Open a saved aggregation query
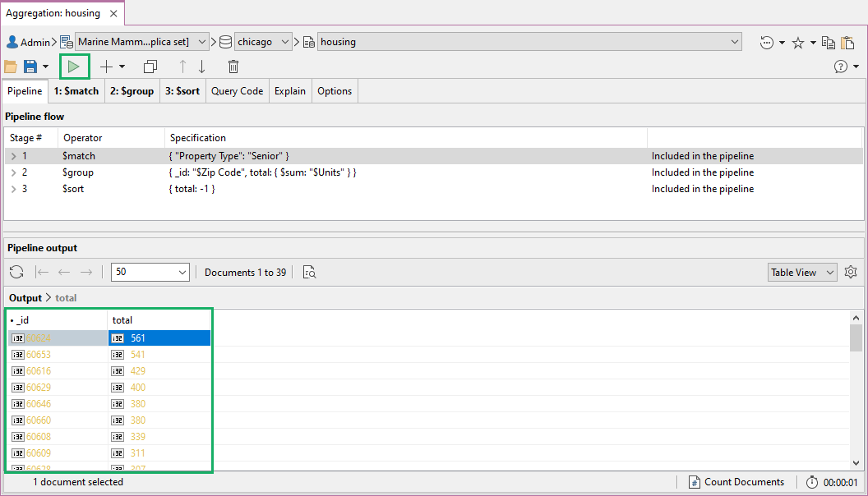Image resolution: width=868 pixels, height=496 pixels. (11, 66)
